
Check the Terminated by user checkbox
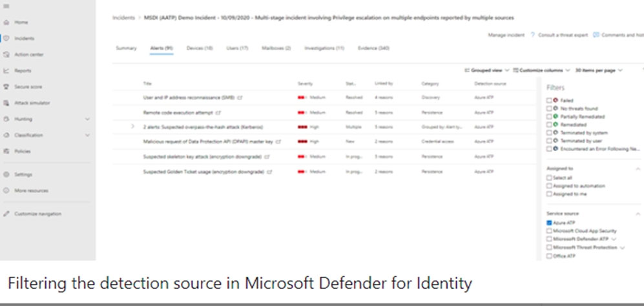pos(549,141)
